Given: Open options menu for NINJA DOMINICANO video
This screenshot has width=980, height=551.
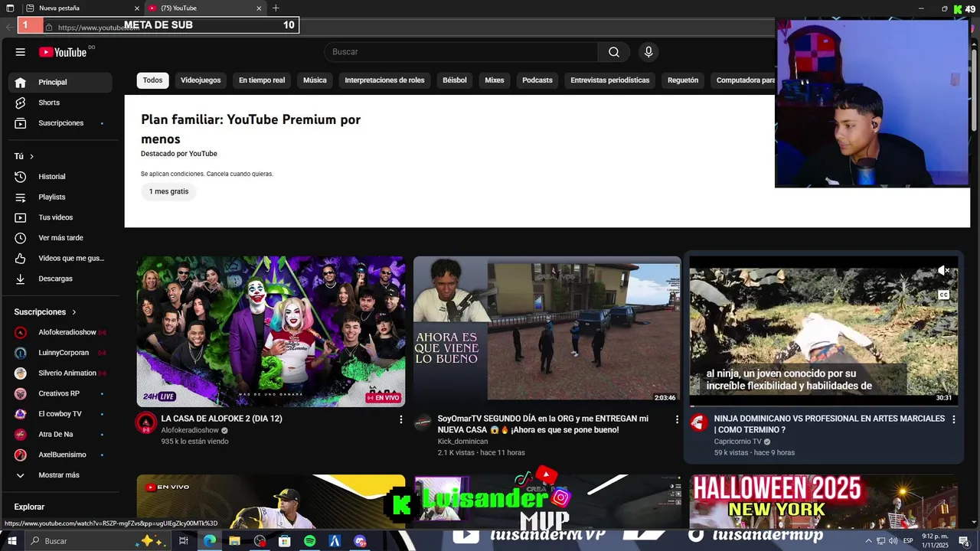Looking at the screenshot, I should click(953, 419).
